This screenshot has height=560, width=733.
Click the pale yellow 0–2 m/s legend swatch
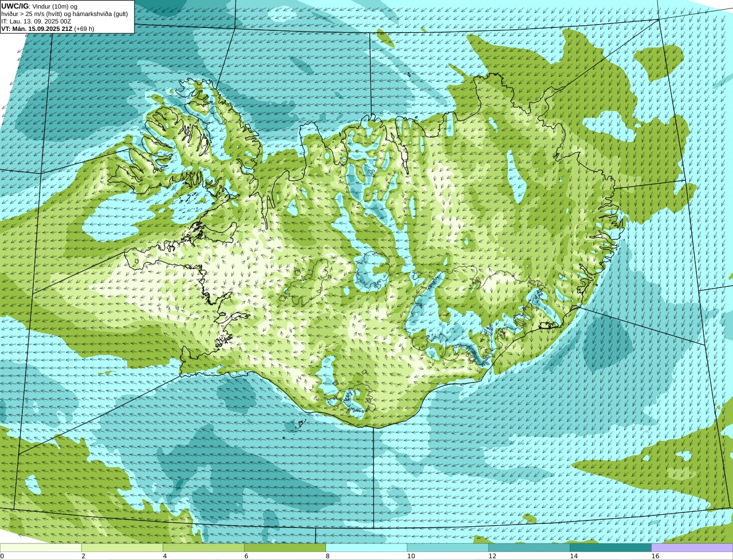click(x=41, y=547)
